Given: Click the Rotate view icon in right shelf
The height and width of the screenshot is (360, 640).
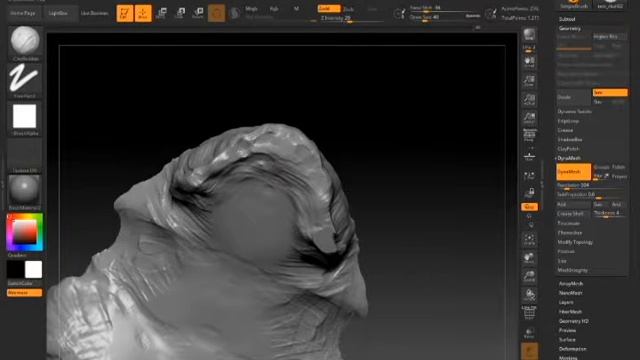Looking at the screenshot, I should click(529, 295).
